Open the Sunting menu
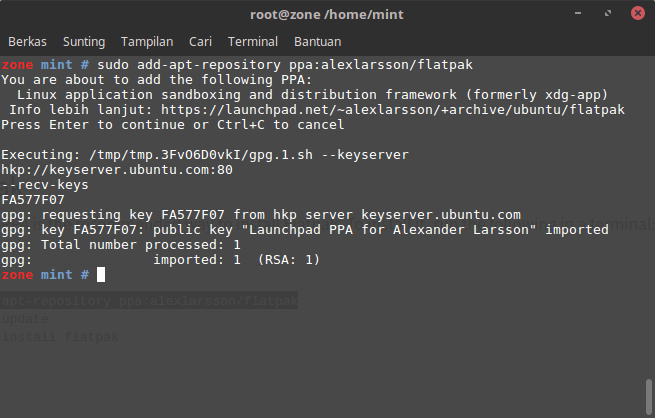This screenshot has height=418, width=655. point(84,42)
